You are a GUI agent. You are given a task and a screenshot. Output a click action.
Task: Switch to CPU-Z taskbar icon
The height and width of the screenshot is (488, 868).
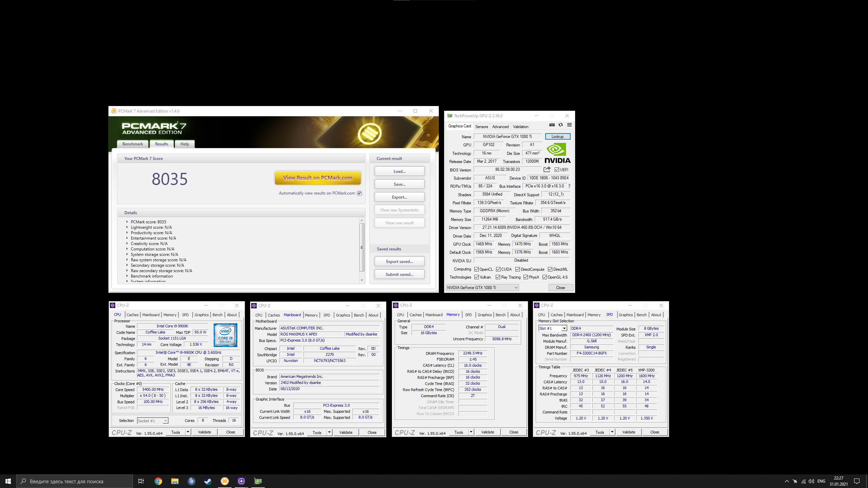(241, 481)
